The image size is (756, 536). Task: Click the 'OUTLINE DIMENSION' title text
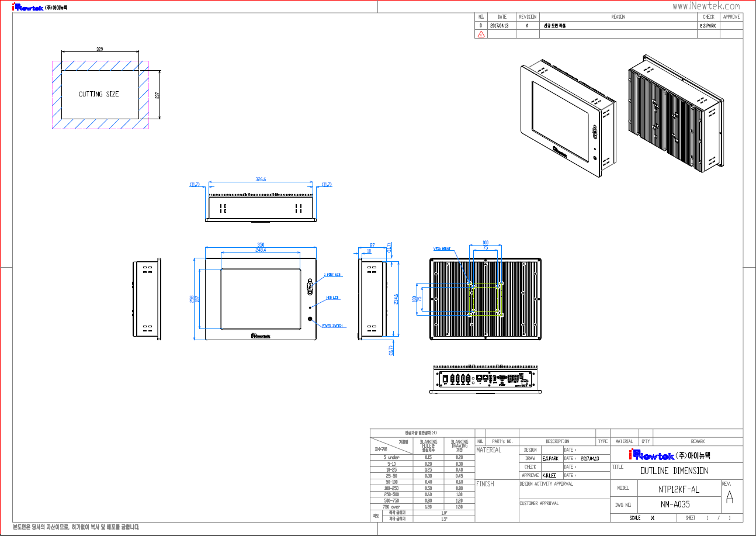[x=674, y=471]
